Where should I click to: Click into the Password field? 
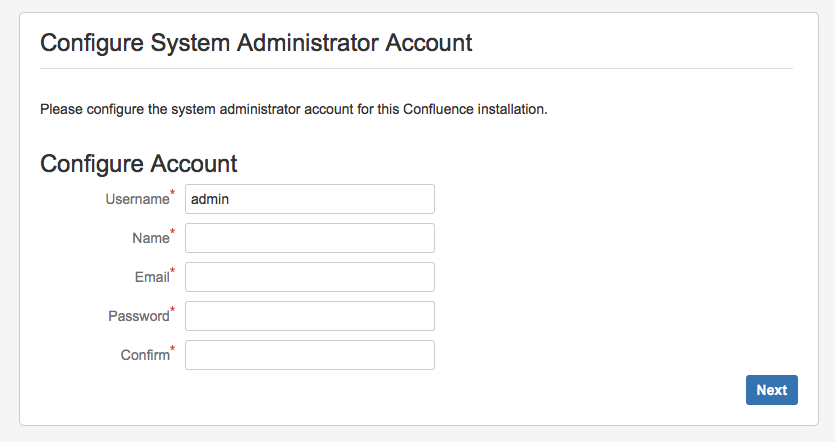click(310, 316)
